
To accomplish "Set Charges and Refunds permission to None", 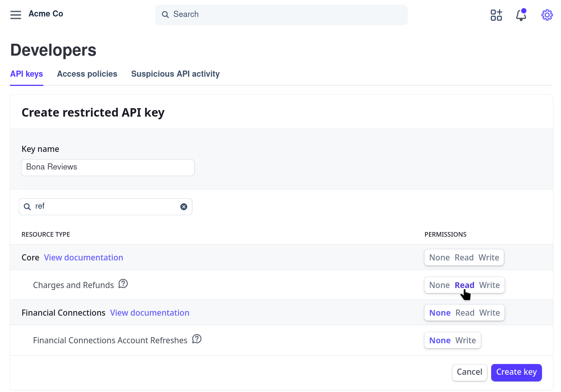I will click(x=439, y=285).
